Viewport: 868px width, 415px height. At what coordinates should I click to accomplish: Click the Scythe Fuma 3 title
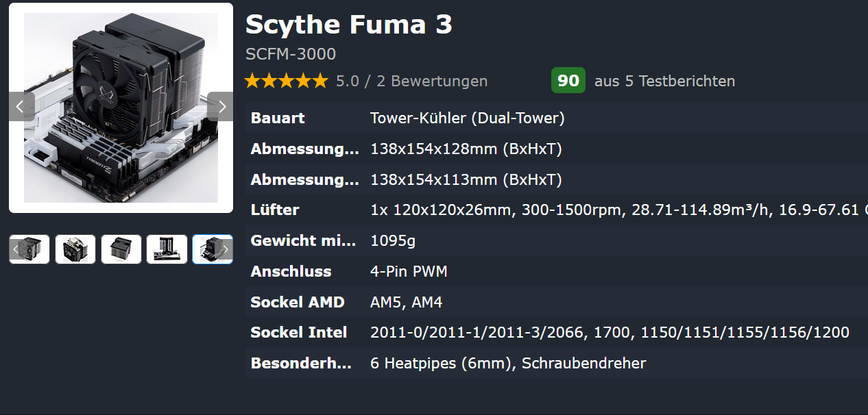pyautogui.click(x=349, y=25)
